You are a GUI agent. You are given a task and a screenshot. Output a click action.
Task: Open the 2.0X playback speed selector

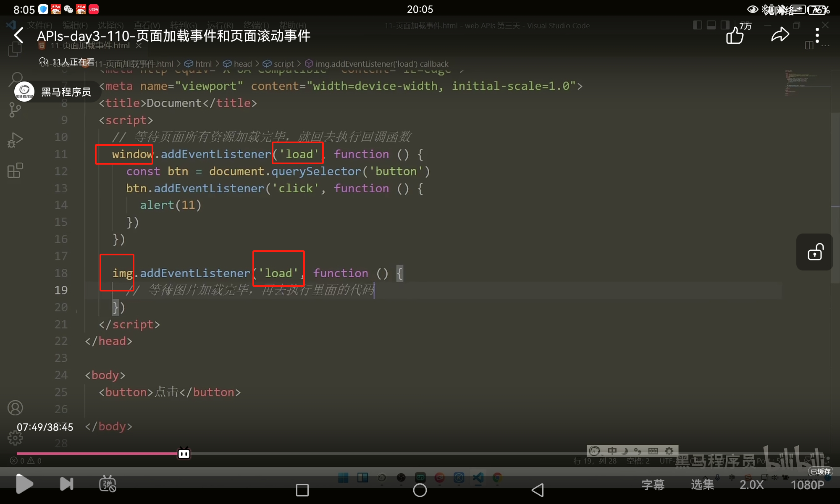click(x=752, y=485)
